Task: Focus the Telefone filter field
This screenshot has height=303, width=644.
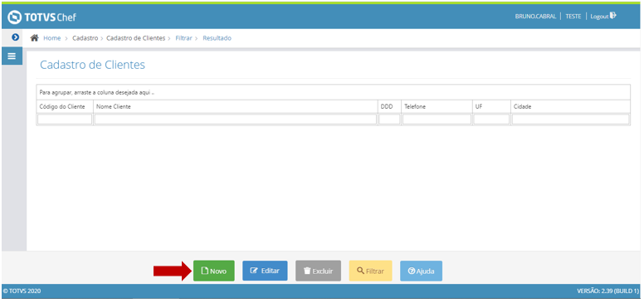Action: point(437,119)
